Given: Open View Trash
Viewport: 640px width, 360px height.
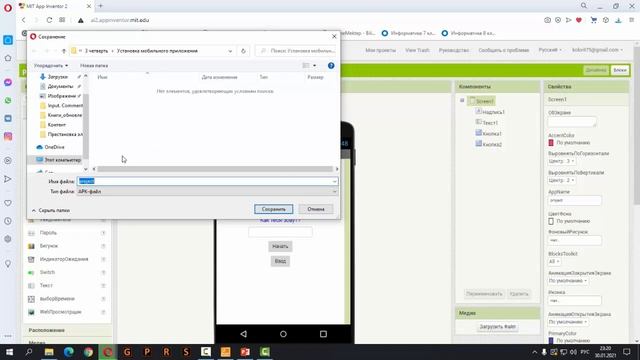Looking at the screenshot, I should tap(417, 50).
